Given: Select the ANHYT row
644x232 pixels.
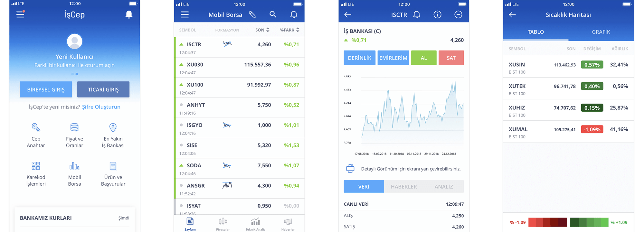Looking at the screenshot, I should [240, 108].
